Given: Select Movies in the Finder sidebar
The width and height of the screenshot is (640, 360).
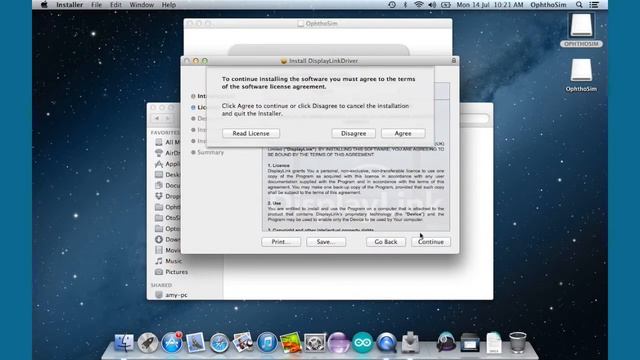Looking at the screenshot, I should point(167,250).
